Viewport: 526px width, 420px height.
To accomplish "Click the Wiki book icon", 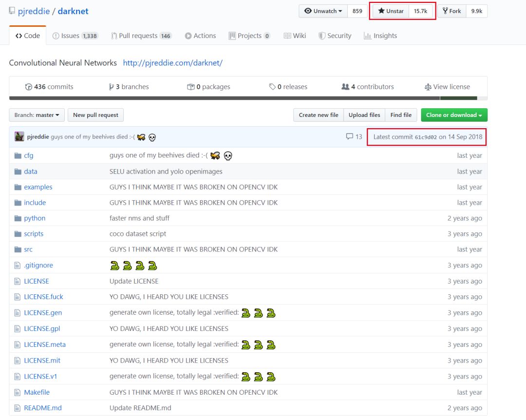I will [x=287, y=36].
